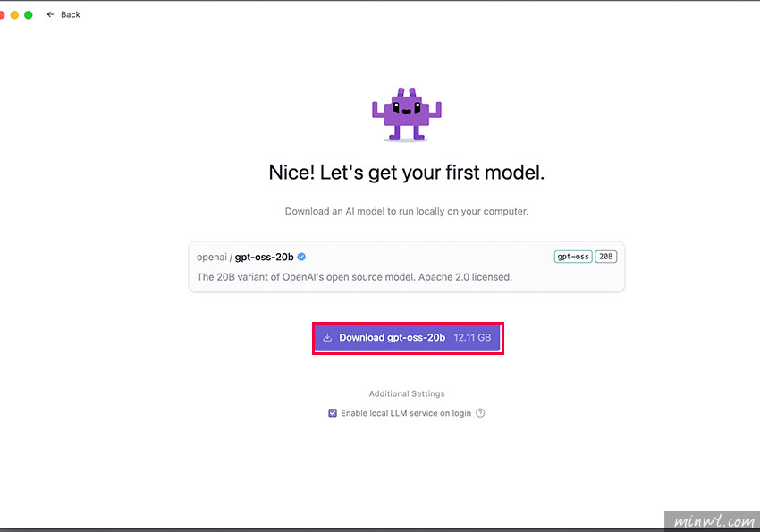
Task: Select the openai / gpt-oss-20b model card
Action: pyautogui.click(x=407, y=267)
